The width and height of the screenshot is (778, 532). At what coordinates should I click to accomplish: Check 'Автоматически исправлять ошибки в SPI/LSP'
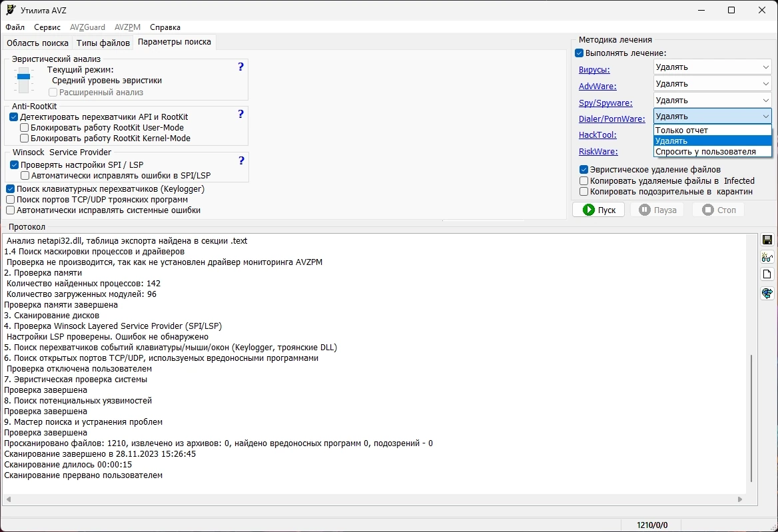[25, 176]
